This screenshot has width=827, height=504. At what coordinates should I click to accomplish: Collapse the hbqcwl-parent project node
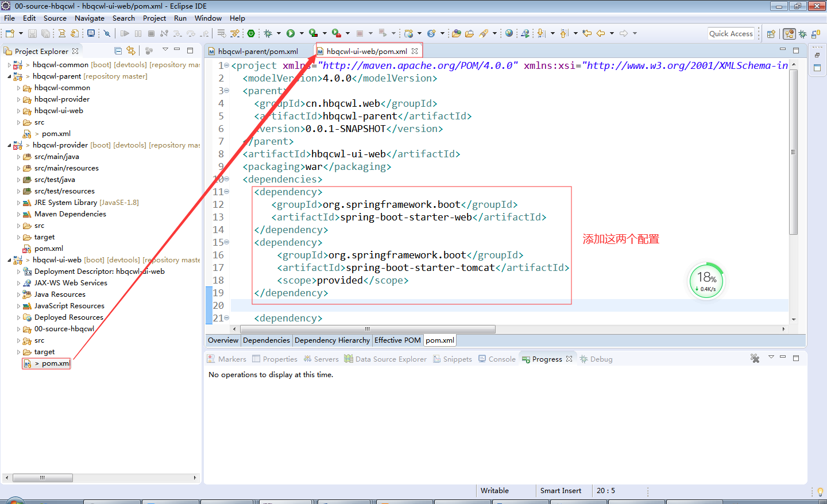(x=9, y=76)
